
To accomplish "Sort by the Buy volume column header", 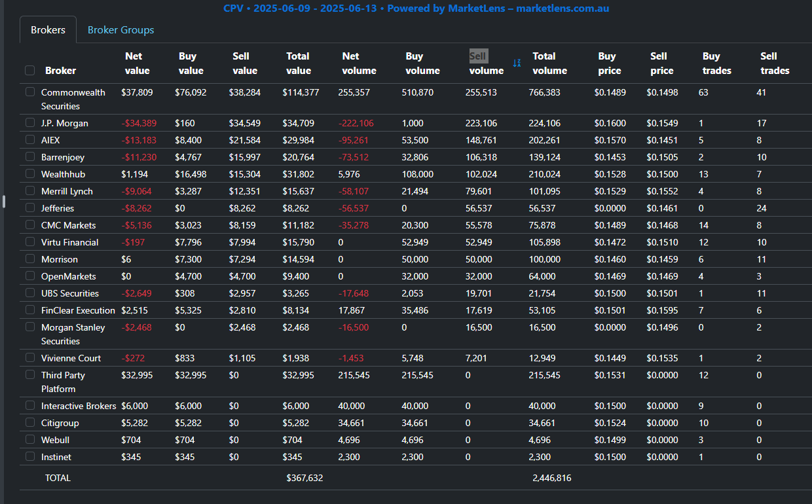I will pos(422,63).
